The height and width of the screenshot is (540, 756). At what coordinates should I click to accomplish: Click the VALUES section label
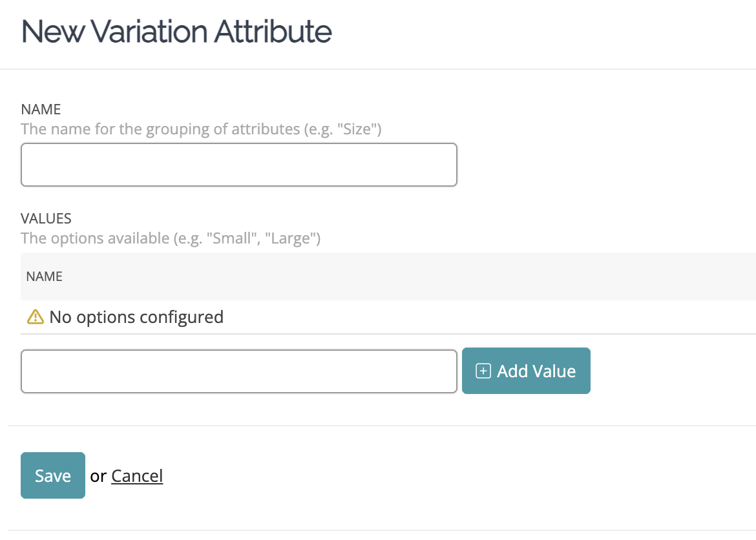(46, 218)
